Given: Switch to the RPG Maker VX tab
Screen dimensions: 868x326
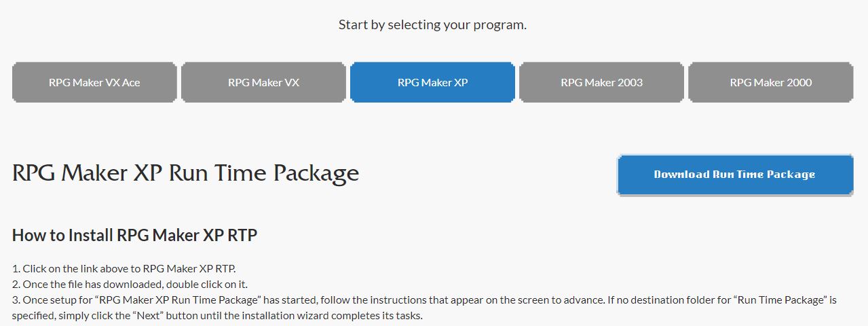Looking at the screenshot, I should pyautogui.click(x=263, y=82).
